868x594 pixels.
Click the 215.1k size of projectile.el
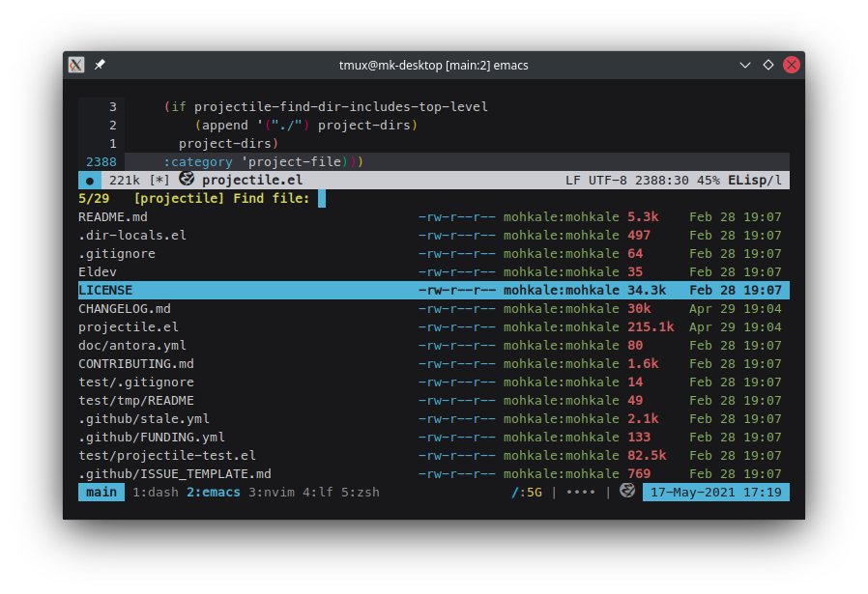[651, 326]
